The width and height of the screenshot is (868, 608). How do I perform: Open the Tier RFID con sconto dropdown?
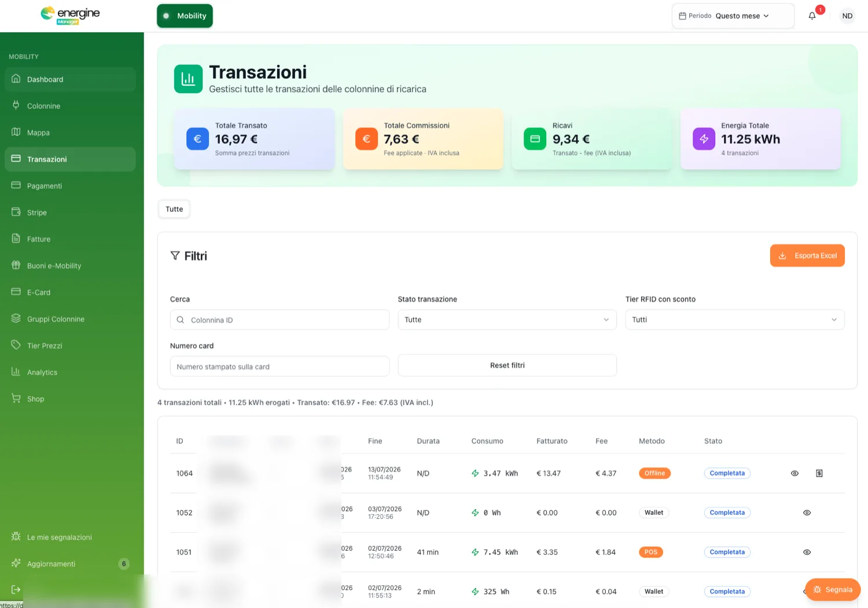pyautogui.click(x=735, y=320)
